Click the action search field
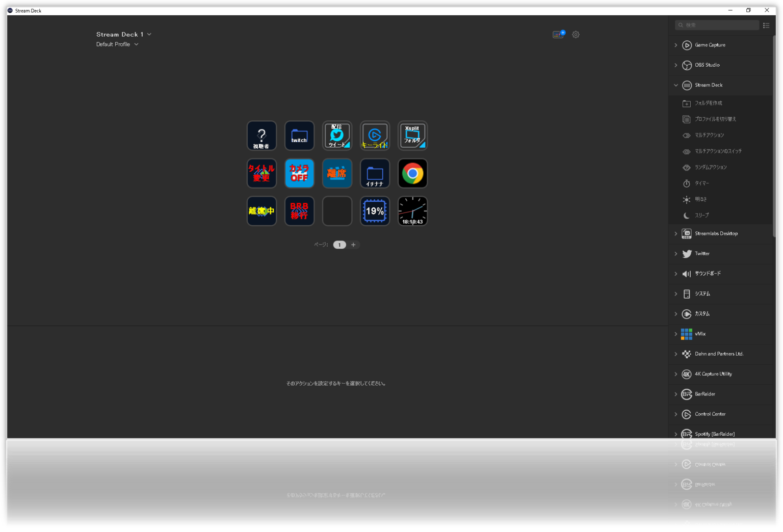This screenshot has width=783, height=532. point(719,25)
